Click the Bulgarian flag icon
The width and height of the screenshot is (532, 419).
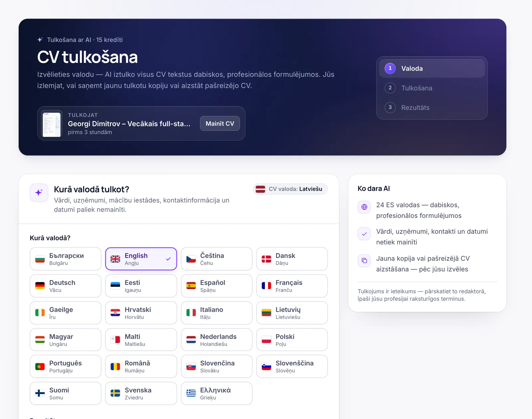[40, 259]
